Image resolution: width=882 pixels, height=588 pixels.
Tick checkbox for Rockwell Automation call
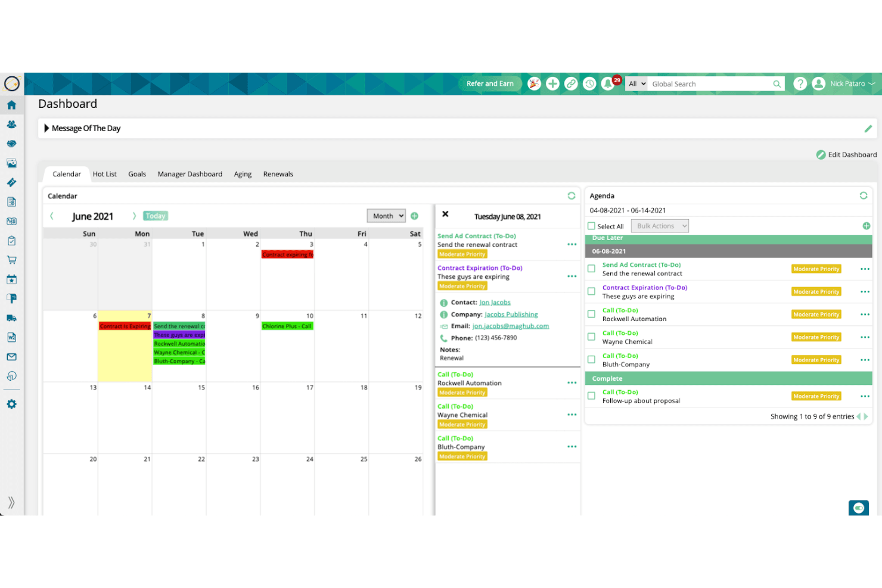coord(591,314)
